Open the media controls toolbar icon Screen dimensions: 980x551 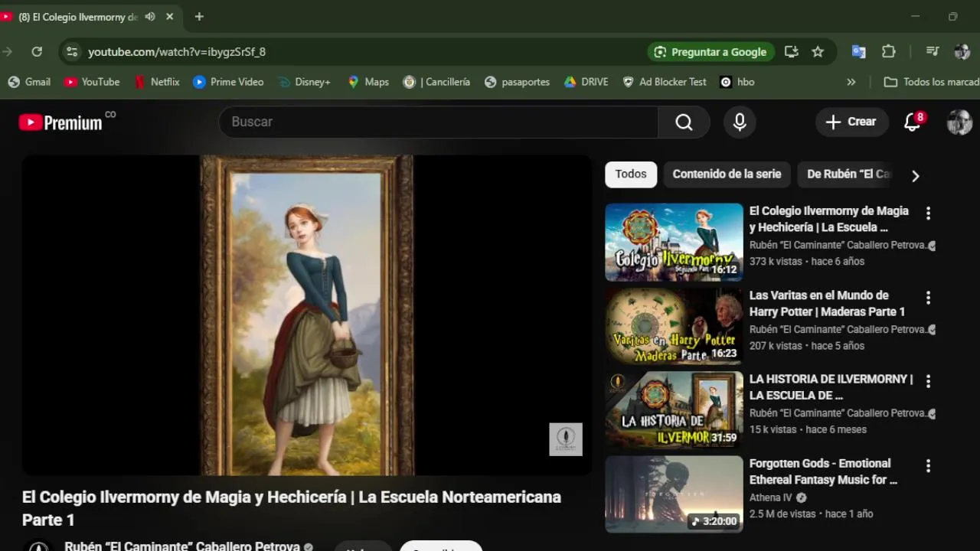[x=933, y=52]
